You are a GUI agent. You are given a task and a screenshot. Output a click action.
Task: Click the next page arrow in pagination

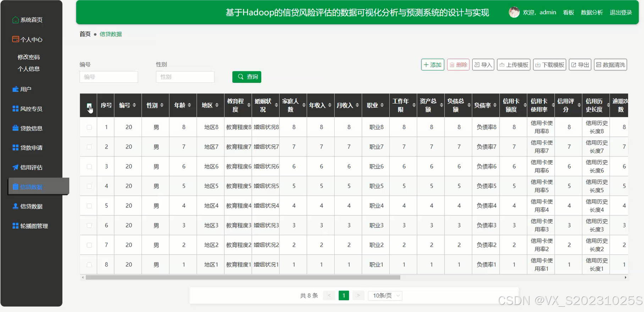tap(358, 295)
